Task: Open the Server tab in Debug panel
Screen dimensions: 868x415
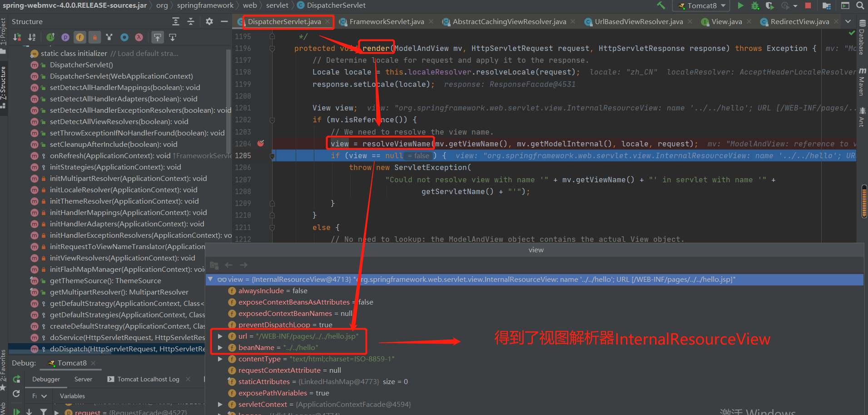Action: click(x=83, y=379)
